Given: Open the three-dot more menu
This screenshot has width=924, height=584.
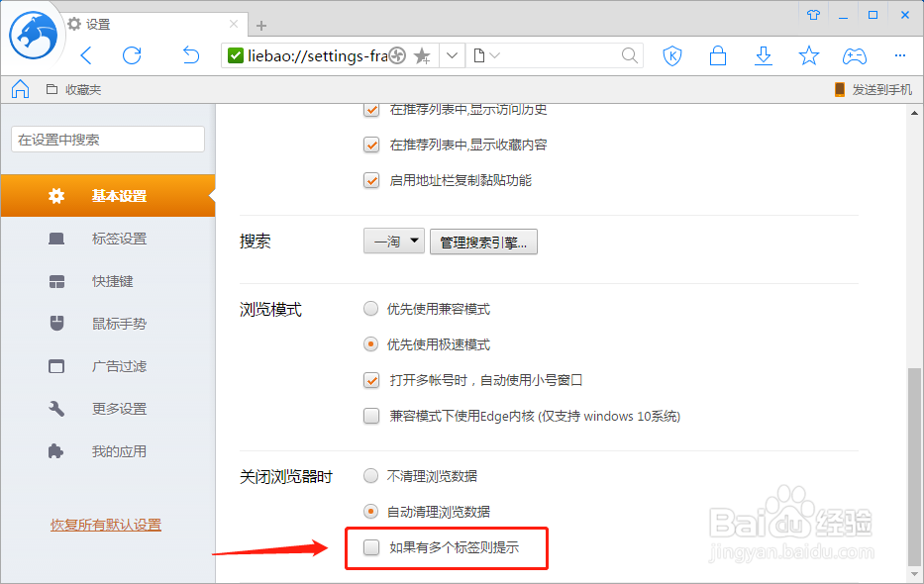Looking at the screenshot, I should (900, 55).
